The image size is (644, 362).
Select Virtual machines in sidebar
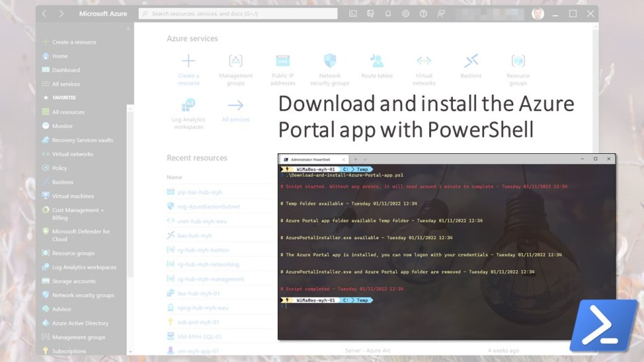click(x=72, y=196)
